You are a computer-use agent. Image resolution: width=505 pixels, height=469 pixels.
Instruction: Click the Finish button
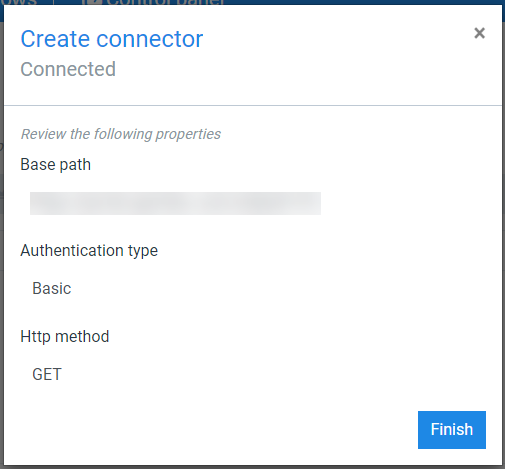coord(452,430)
